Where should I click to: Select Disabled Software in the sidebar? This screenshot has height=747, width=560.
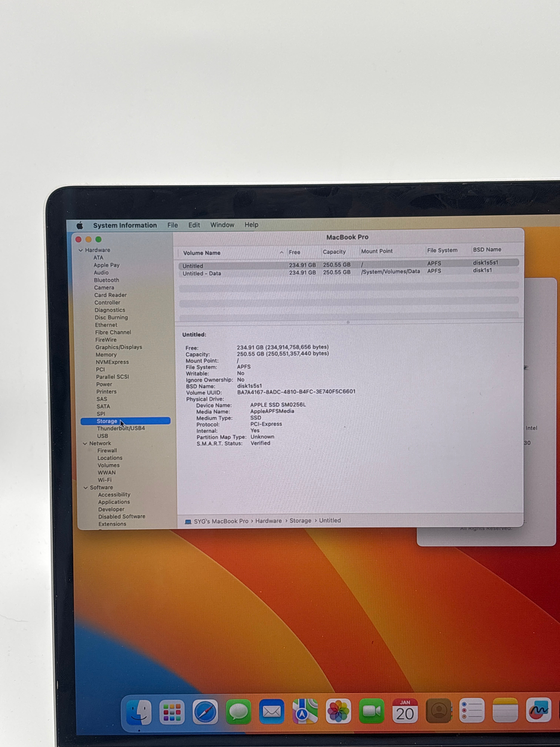click(121, 517)
